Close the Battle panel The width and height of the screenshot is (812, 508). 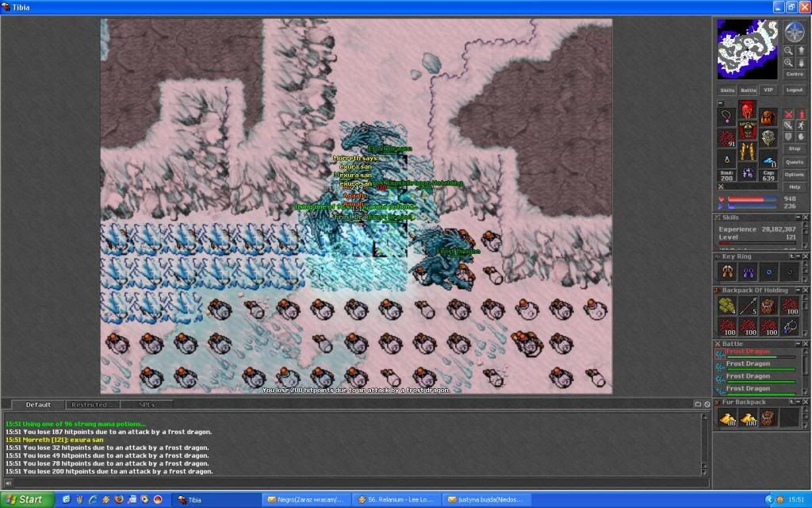[x=806, y=344]
